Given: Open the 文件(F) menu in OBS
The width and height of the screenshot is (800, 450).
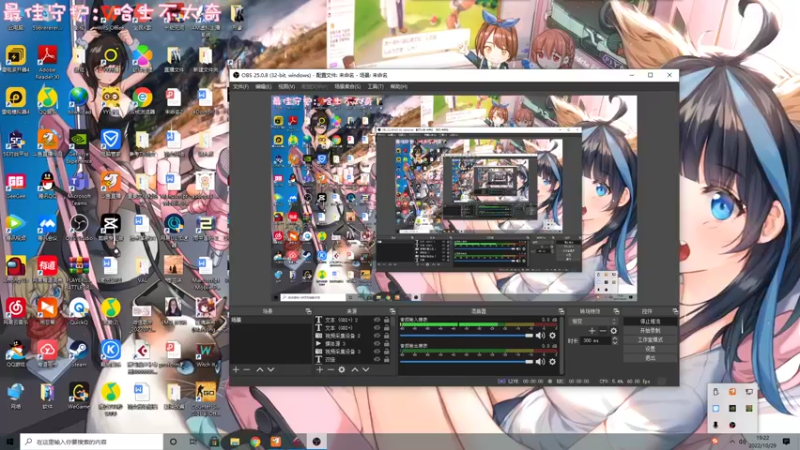Looking at the screenshot, I should (x=240, y=87).
